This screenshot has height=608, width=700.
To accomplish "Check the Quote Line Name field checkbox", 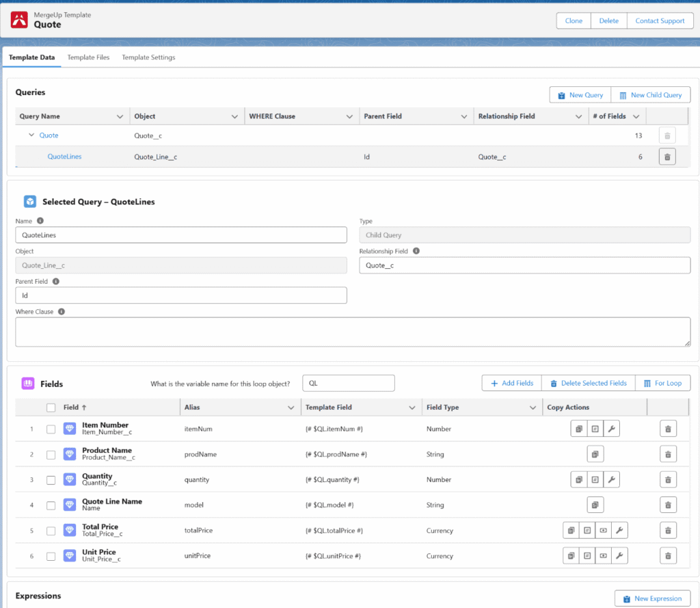I will tap(51, 505).
